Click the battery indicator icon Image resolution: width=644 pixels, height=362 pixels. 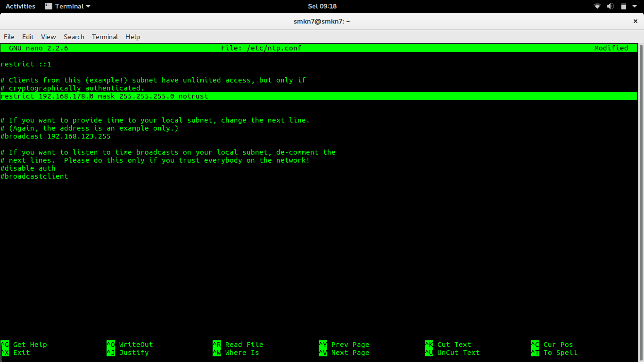(624, 6)
